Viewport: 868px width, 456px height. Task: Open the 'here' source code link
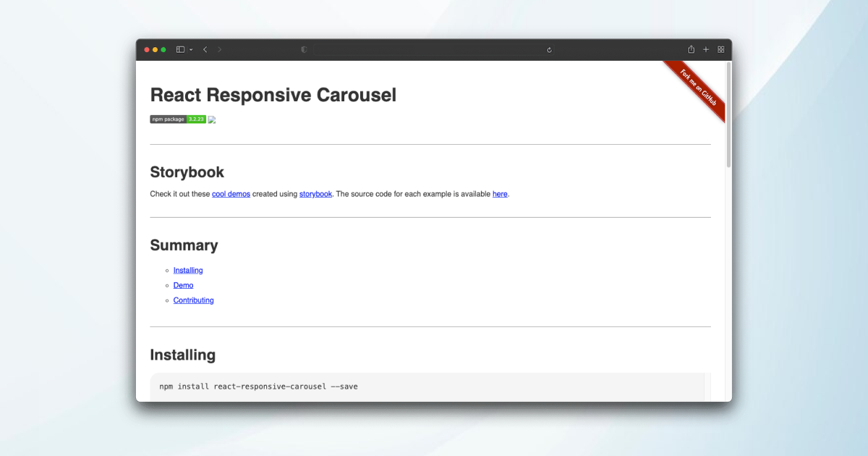500,194
